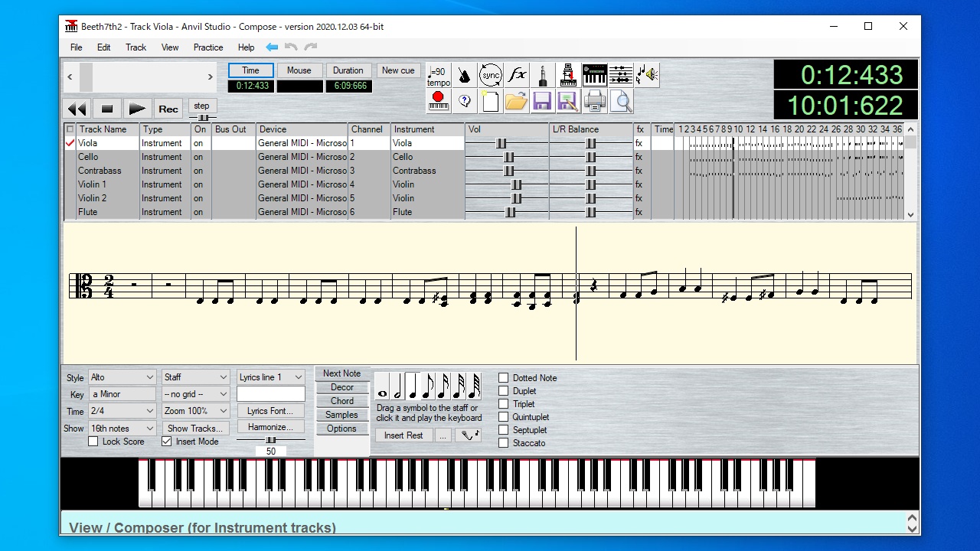Open the View menu

tap(170, 47)
